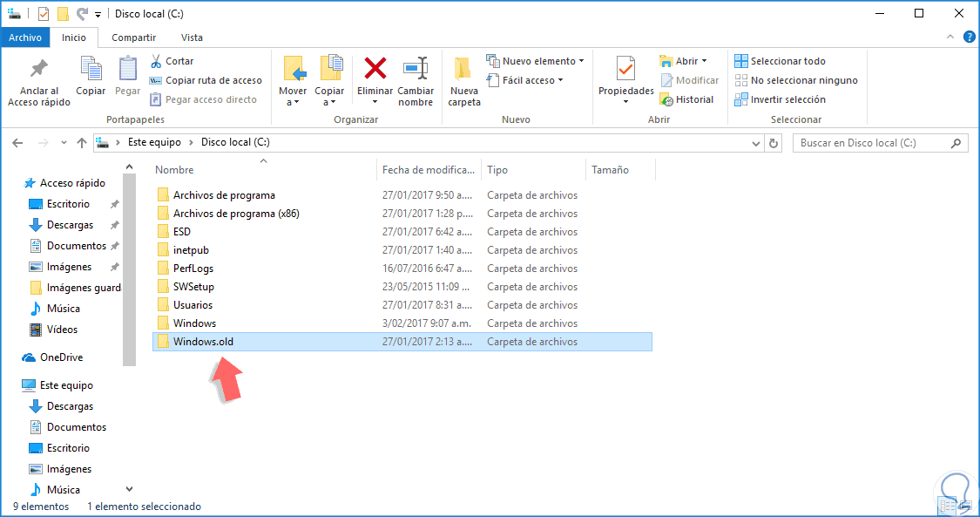This screenshot has width=980, height=517.
Task: Click No seleccionar ninguno
Action: [796, 80]
